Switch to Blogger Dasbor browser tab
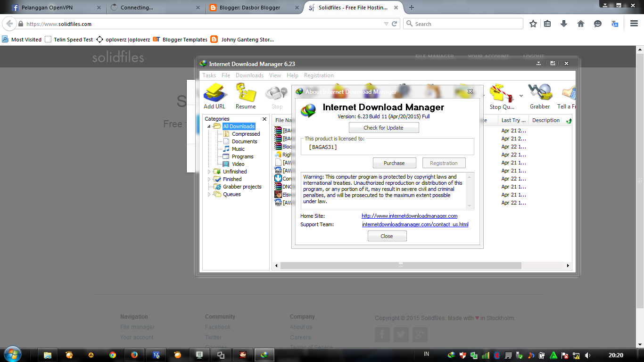644x362 pixels. pyautogui.click(x=255, y=8)
